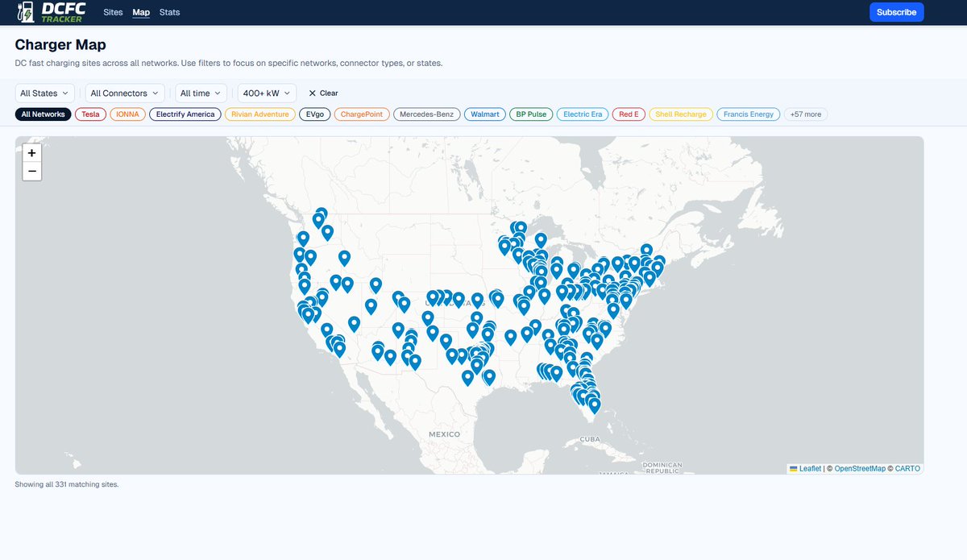Select the All Networks filter chip
The image size is (967, 560).
point(44,114)
